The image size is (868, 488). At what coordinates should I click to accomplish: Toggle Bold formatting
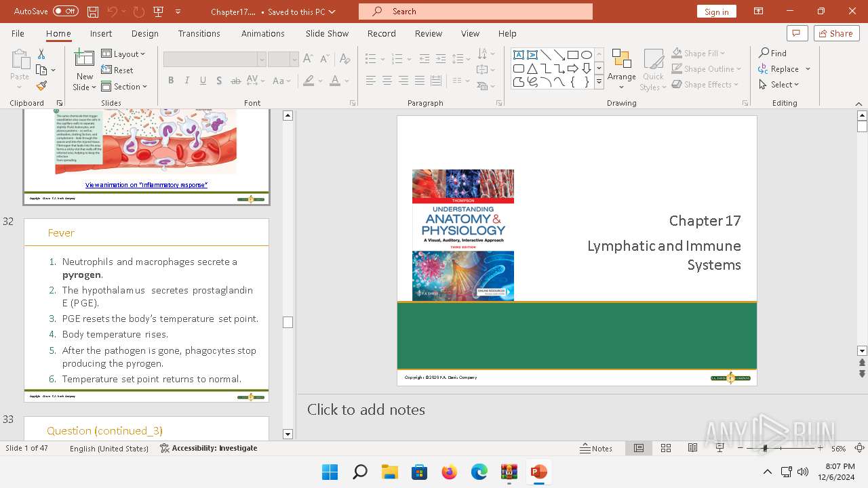tap(170, 81)
